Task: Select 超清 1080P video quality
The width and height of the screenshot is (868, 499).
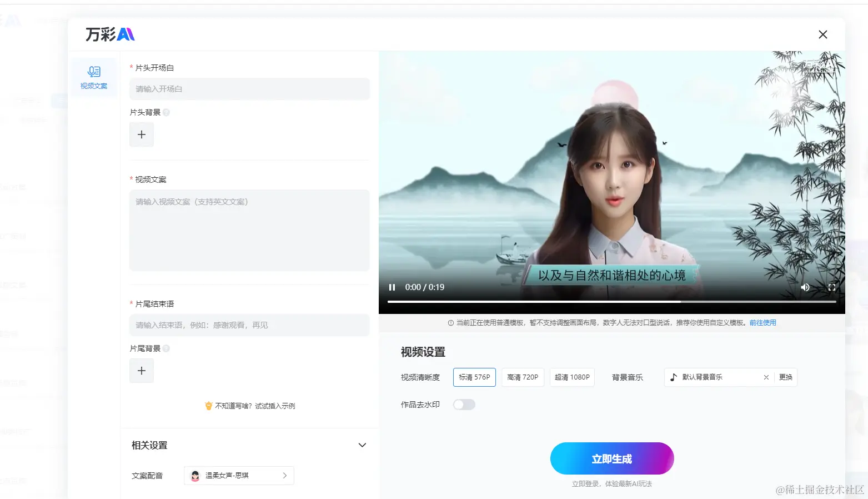Action: [x=572, y=377]
